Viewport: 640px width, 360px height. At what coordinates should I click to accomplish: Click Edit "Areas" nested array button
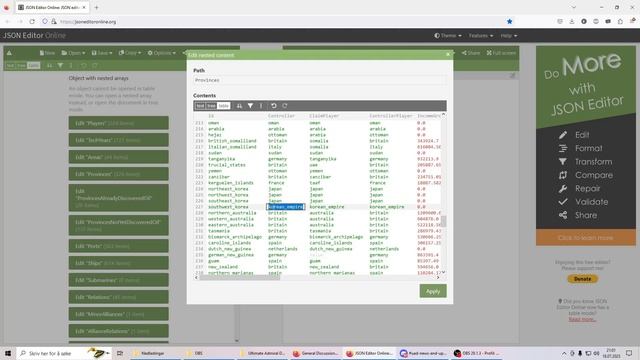click(118, 157)
